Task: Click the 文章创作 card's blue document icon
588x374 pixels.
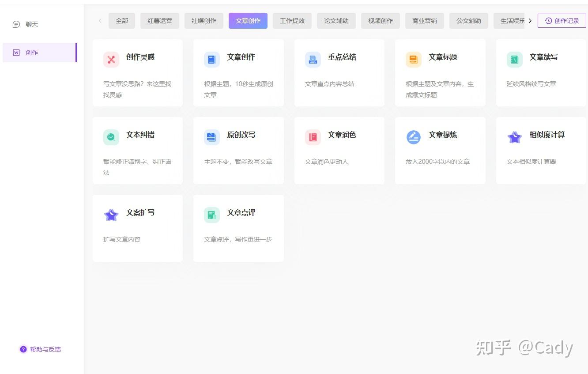Action: pyautogui.click(x=212, y=60)
